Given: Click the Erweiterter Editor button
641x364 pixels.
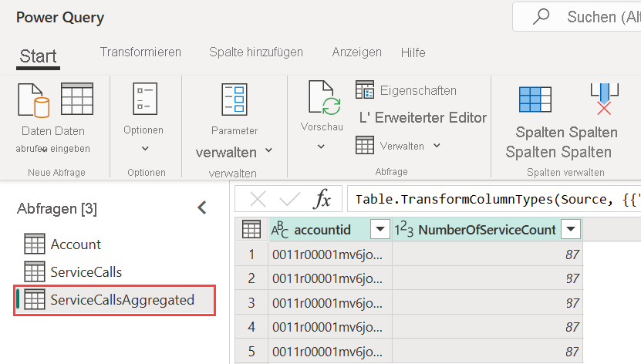Looking at the screenshot, I should (423, 118).
